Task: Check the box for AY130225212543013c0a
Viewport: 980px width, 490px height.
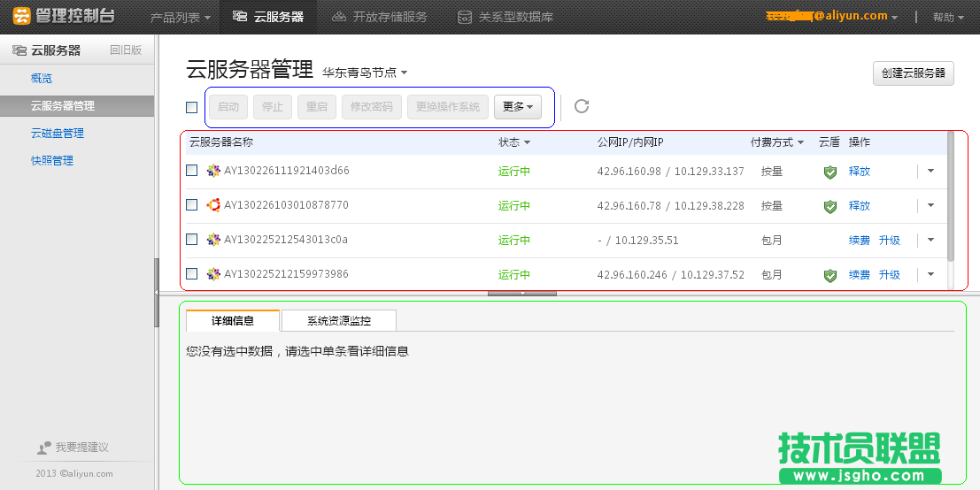Action: (x=192, y=239)
